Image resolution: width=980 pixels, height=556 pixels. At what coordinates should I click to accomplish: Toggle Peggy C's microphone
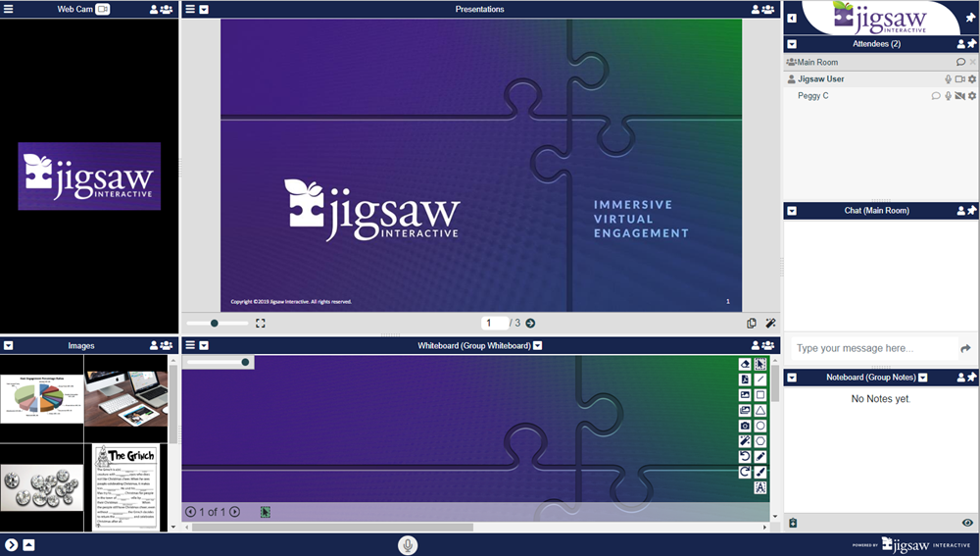(948, 96)
